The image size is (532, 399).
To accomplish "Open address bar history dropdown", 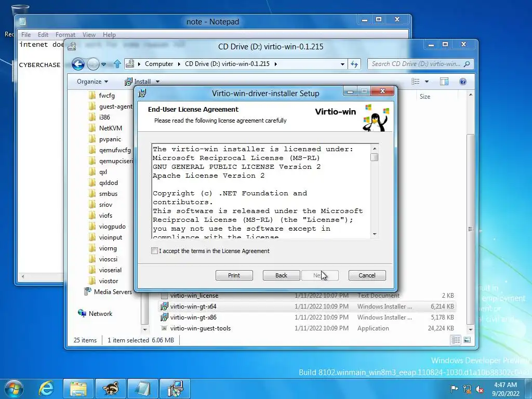I will pos(343,64).
